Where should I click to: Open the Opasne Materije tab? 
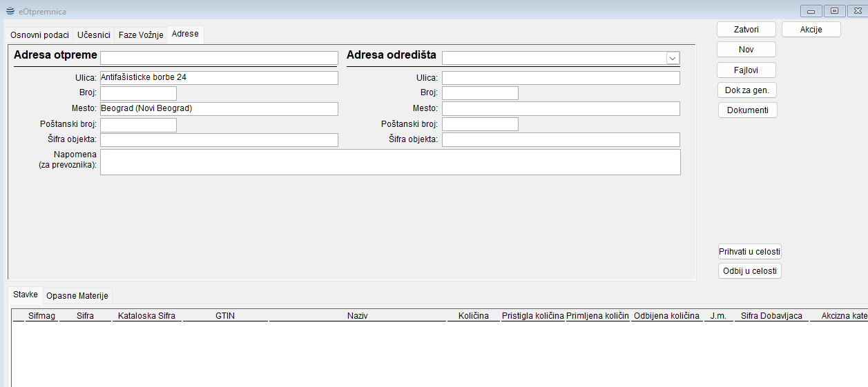(77, 296)
